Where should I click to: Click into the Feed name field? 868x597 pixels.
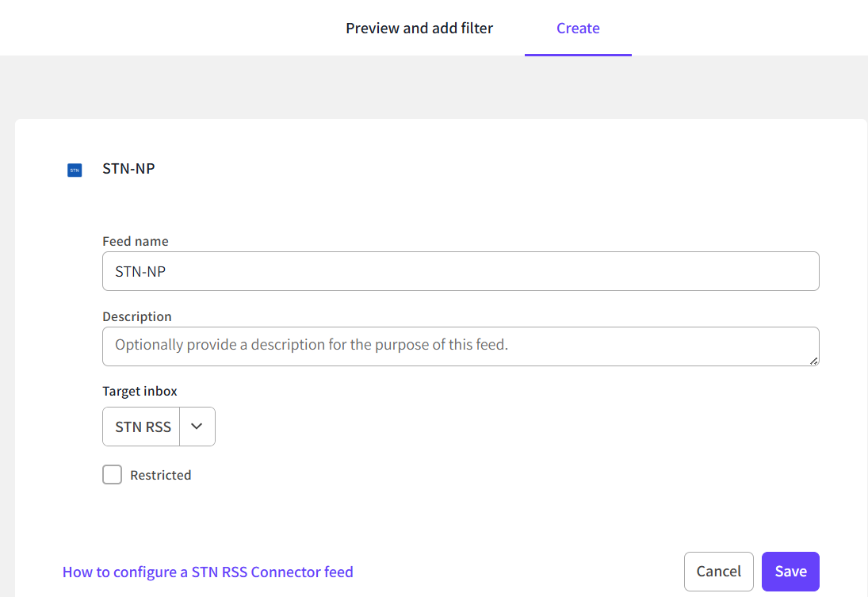(x=460, y=272)
